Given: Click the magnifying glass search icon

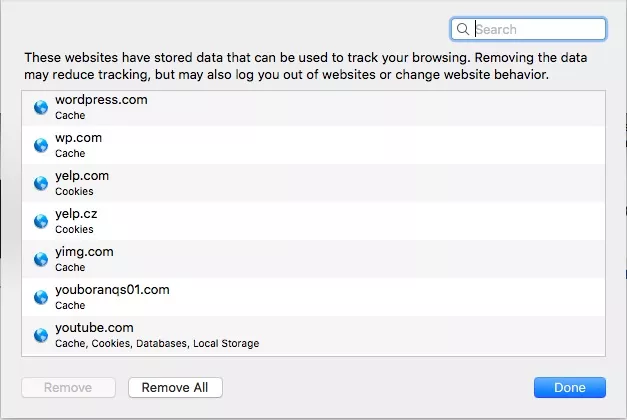Looking at the screenshot, I should pos(463,30).
